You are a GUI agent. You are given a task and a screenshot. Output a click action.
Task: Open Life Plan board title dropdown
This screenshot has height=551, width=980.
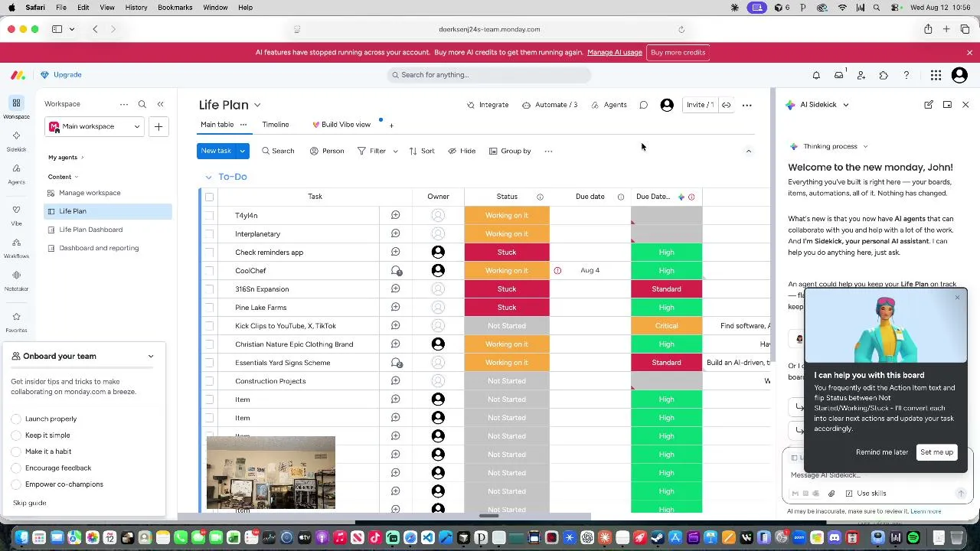coord(257,105)
